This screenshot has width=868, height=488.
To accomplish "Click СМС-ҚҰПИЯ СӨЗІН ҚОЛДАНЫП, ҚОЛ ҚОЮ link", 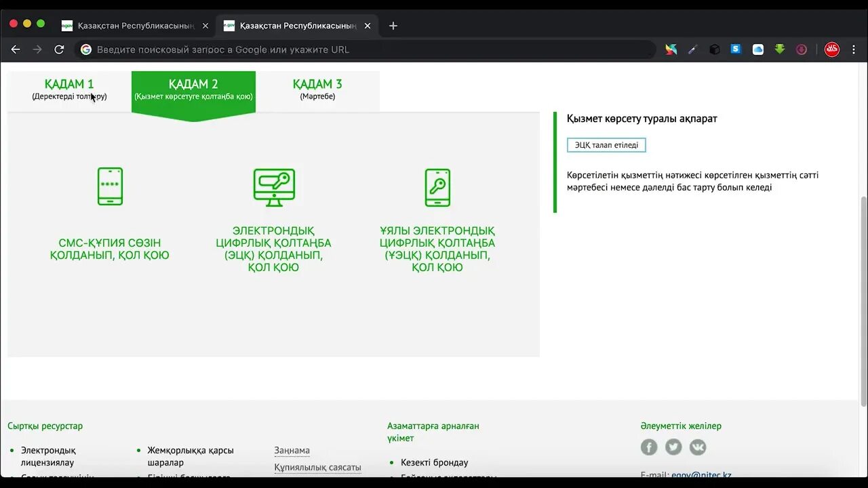I will click(x=110, y=249).
